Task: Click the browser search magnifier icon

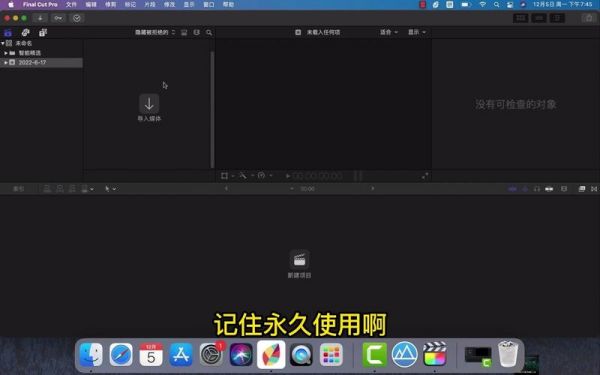Action: 209,33
